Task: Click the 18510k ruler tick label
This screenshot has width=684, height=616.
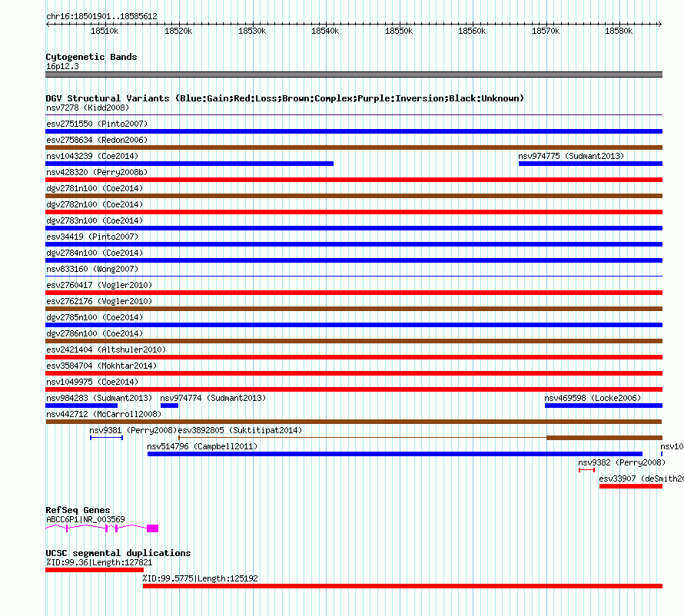Action: click(x=105, y=31)
